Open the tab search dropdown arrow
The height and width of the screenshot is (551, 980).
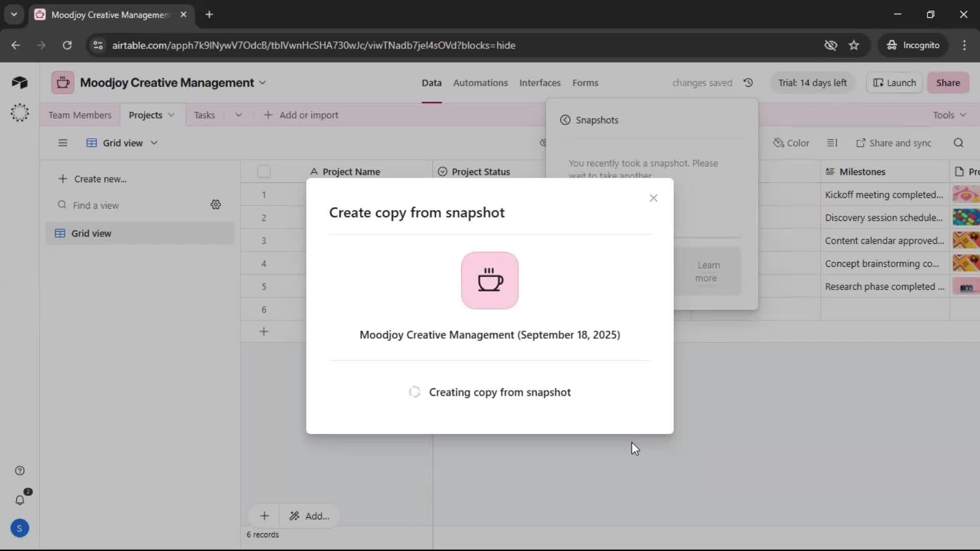click(x=14, y=14)
